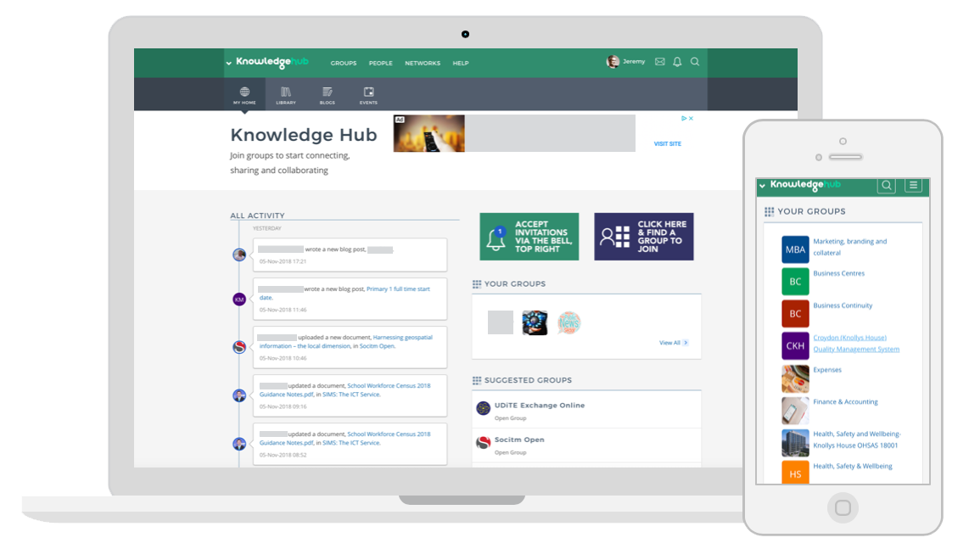
Task: Tap the orange HS group tile
Action: tap(795, 473)
